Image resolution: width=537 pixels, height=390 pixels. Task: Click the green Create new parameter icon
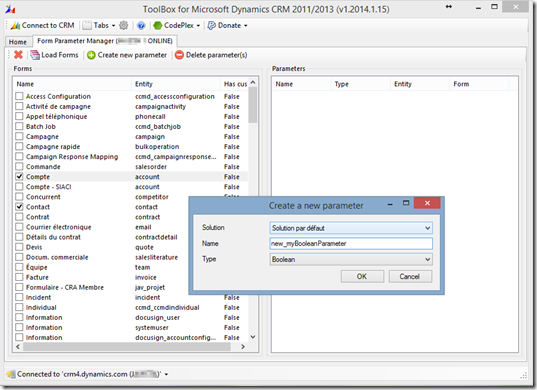(91, 55)
